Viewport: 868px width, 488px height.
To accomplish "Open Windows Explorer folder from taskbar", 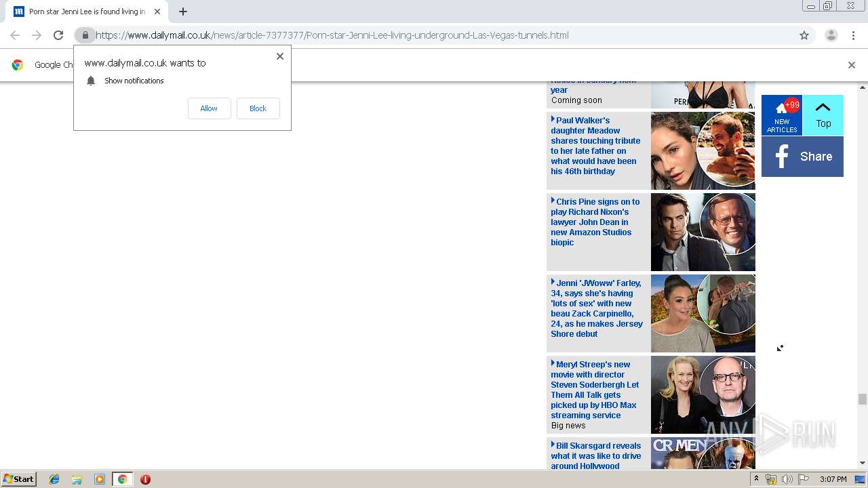I will click(77, 479).
